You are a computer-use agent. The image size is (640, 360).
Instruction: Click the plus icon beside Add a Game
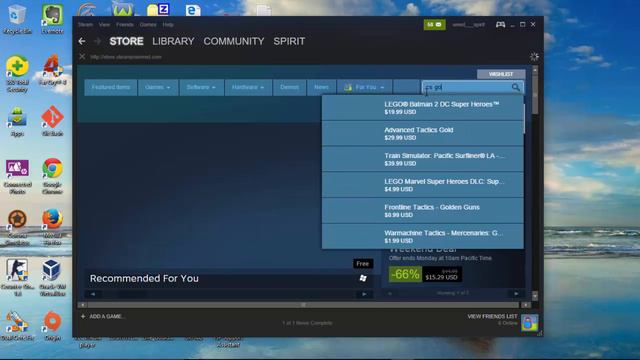[83, 316]
